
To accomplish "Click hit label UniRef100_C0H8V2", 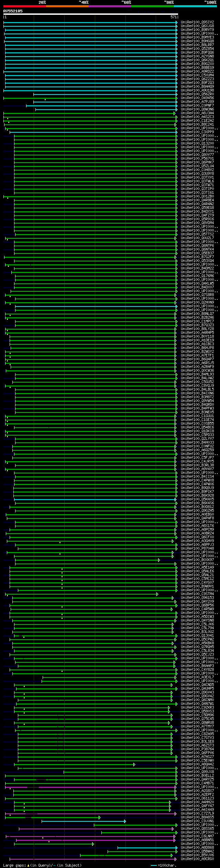I will tap(197, 170).
